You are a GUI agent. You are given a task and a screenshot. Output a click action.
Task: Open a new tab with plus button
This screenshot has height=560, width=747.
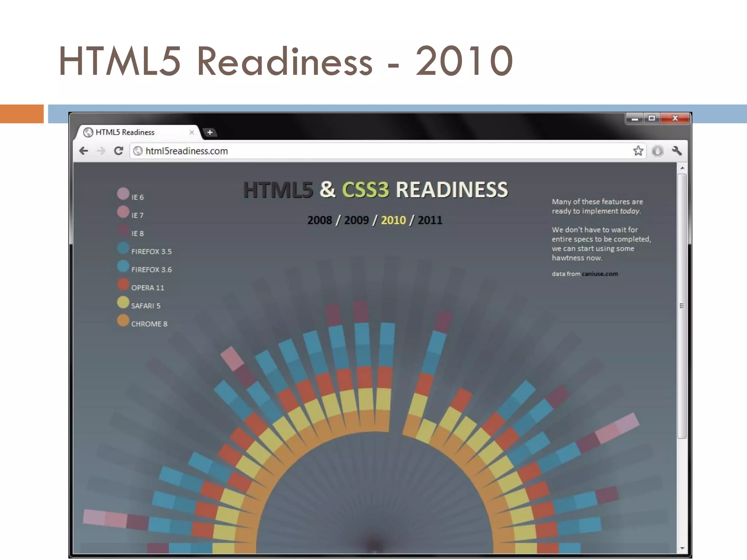point(210,132)
